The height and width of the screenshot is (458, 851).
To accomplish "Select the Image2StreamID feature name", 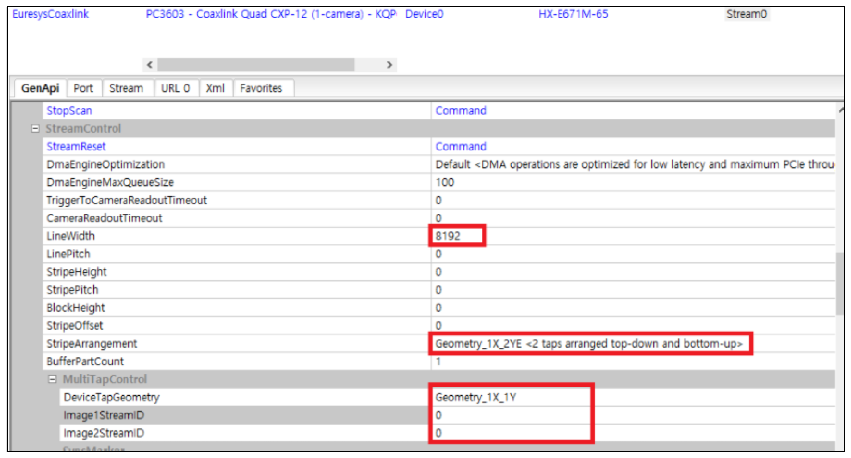I will (x=104, y=433).
